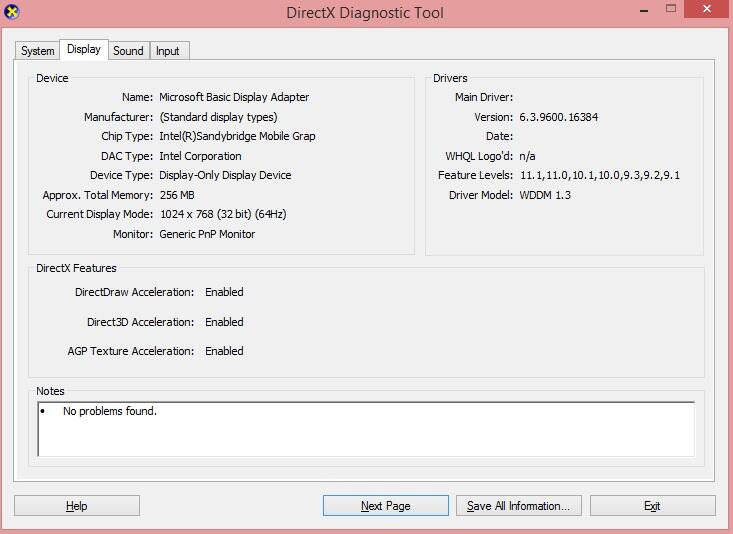Click 'Generic PnP Monitor' value
Viewport: 733px width, 534px height.
208,234
